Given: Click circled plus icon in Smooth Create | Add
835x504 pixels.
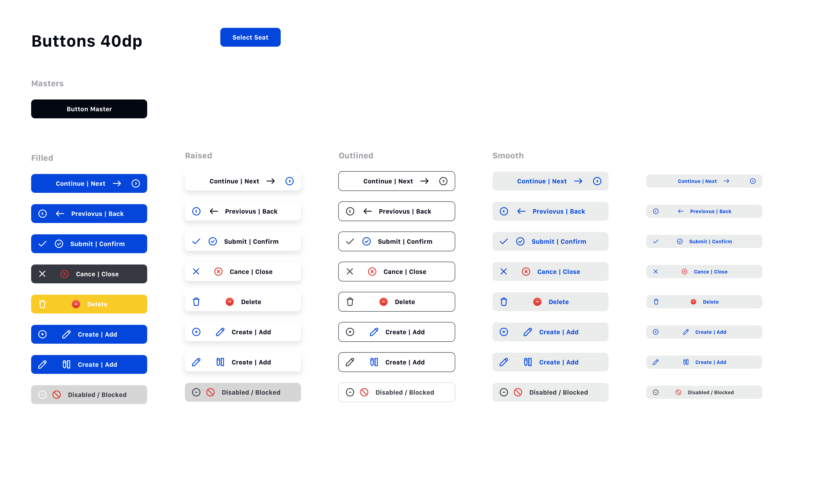Looking at the screenshot, I should pyautogui.click(x=504, y=332).
